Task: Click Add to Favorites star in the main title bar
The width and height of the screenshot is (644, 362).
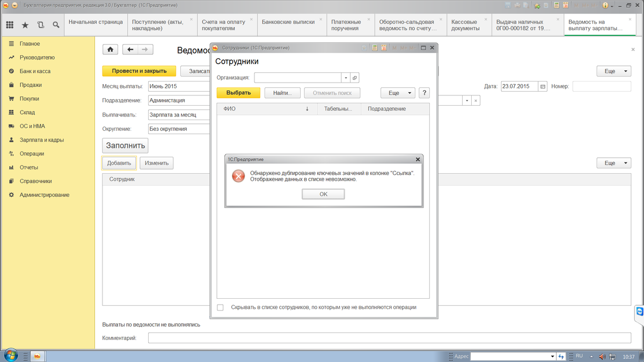Action: pyautogui.click(x=537, y=5)
